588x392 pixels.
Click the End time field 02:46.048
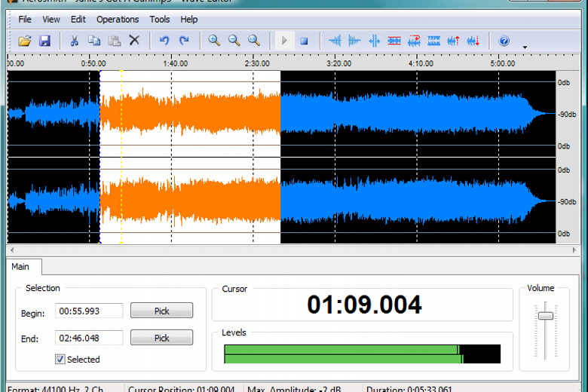coord(89,338)
